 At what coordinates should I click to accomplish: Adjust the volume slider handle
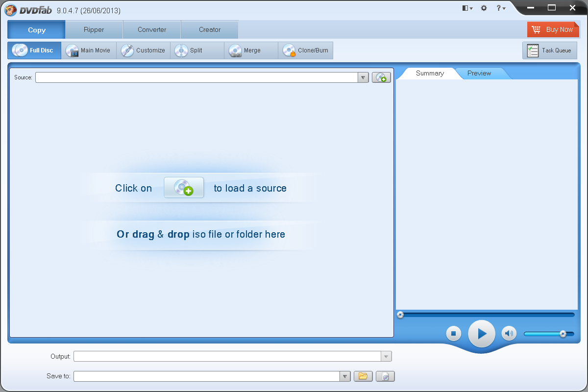(563, 334)
